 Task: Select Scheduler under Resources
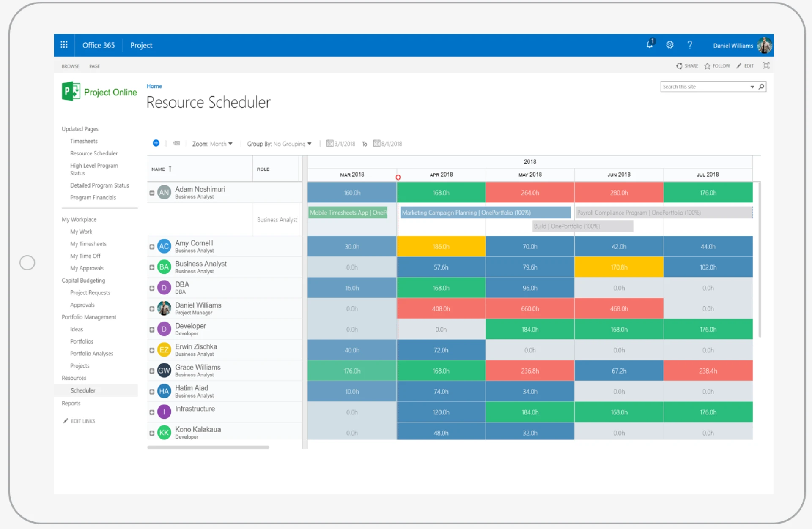(x=83, y=390)
